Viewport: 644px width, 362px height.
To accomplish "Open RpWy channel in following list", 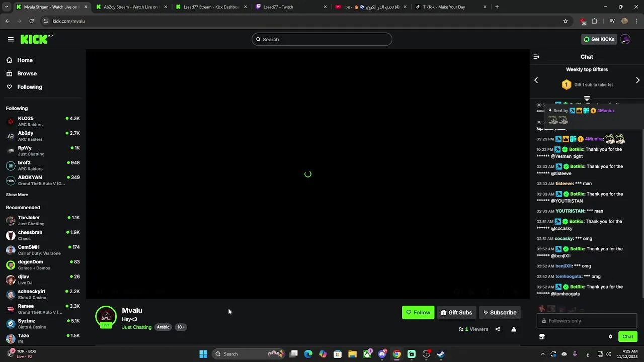I will [43, 151].
